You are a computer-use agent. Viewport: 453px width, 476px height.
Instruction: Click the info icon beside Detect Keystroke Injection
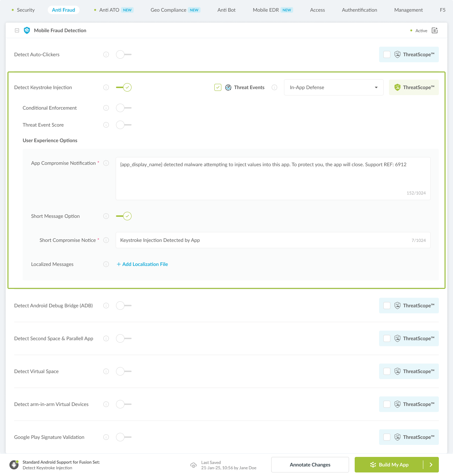tap(106, 87)
